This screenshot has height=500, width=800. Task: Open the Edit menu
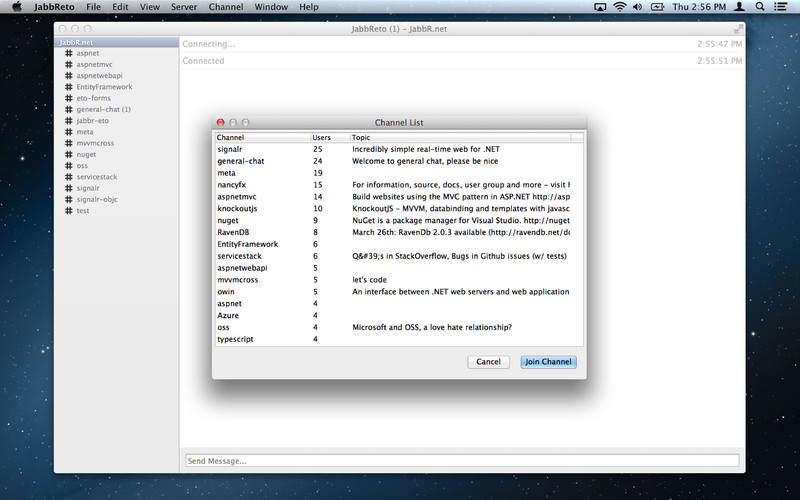tap(120, 7)
